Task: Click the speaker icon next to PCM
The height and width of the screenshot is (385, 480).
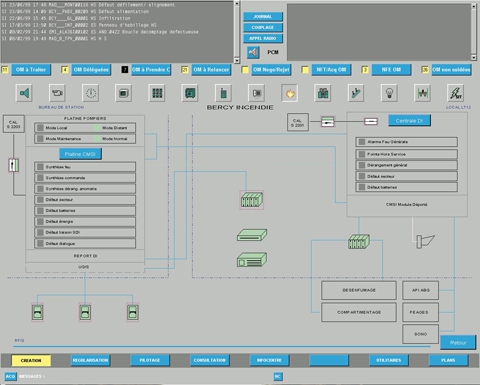Action: 253,52
